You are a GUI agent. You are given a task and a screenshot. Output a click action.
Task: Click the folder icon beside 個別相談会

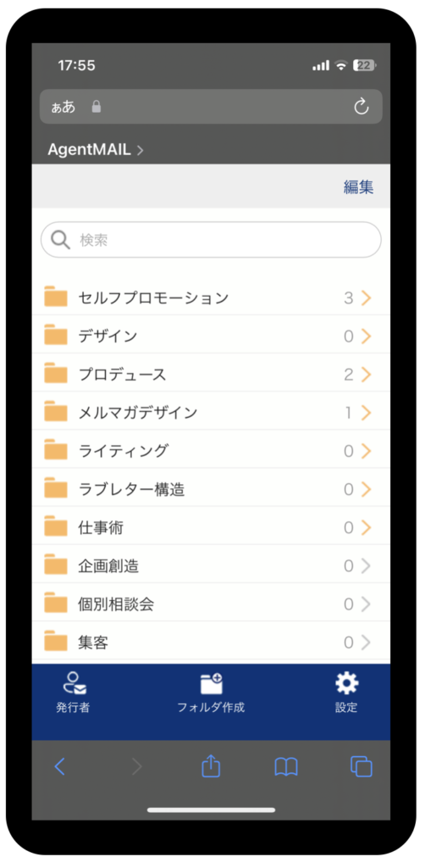click(55, 603)
